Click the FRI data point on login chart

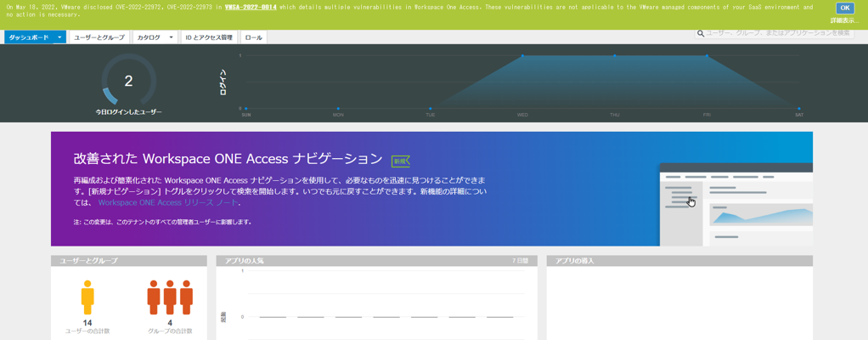pos(707,56)
